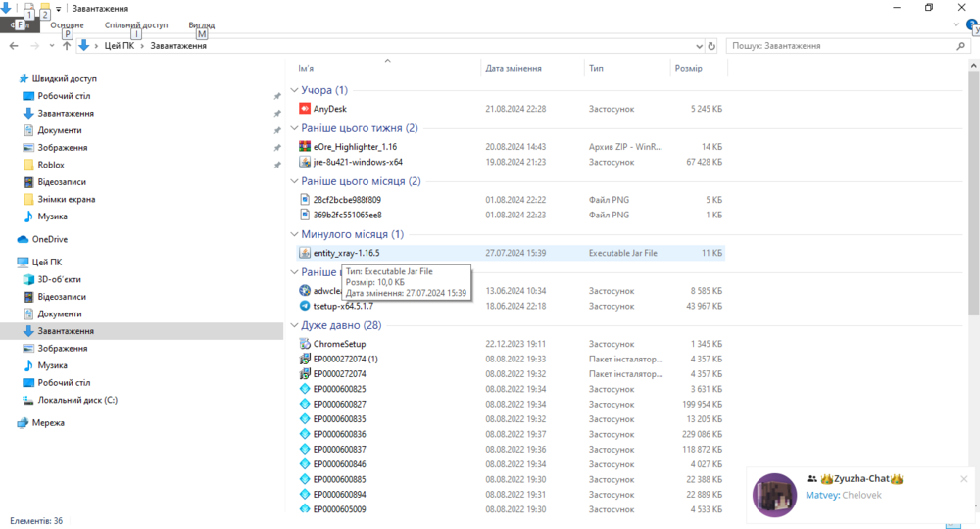Open the recent locations dropdown arrow
The height and width of the screenshot is (529, 980).
[51, 46]
